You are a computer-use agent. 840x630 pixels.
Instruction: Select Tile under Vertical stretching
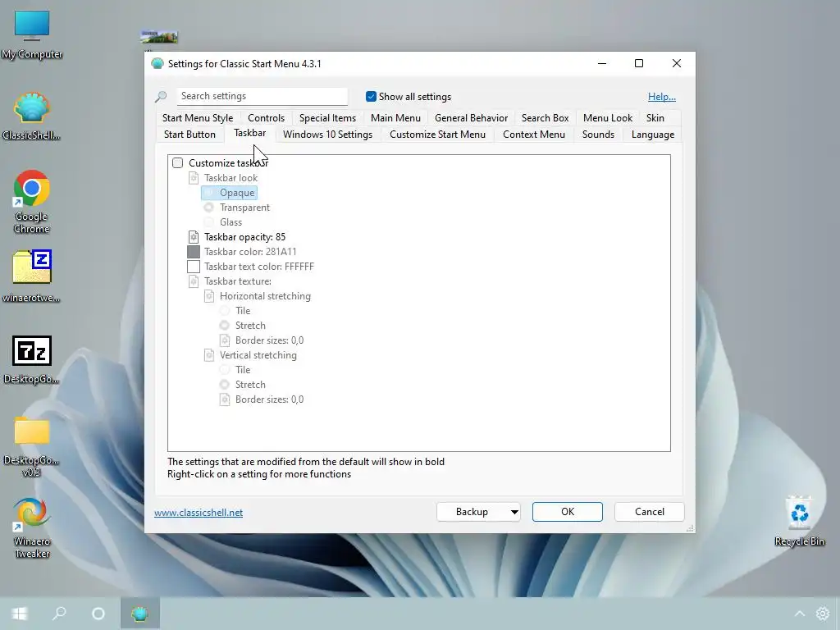[x=225, y=370]
